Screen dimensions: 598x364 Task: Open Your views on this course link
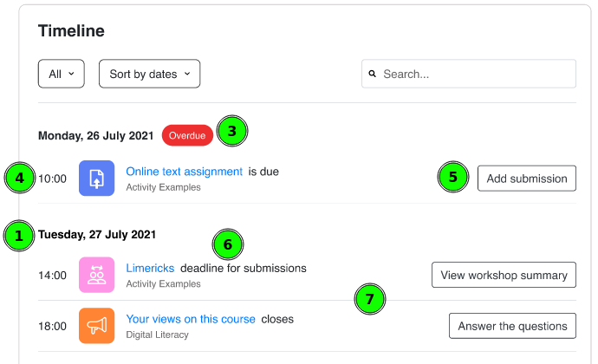(x=191, y=319)
